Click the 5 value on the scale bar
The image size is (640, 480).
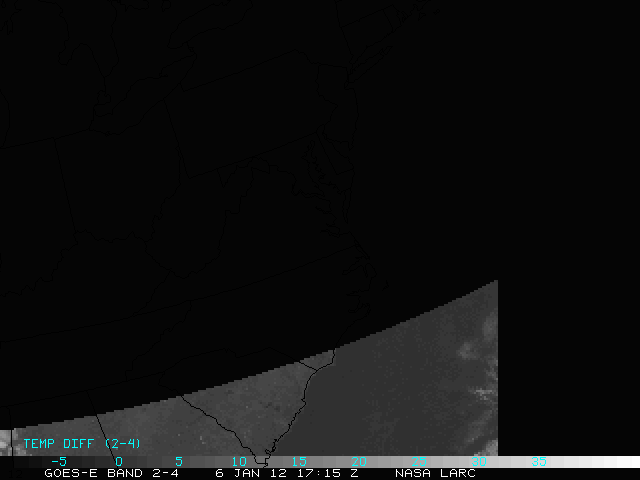coord(179,461)
